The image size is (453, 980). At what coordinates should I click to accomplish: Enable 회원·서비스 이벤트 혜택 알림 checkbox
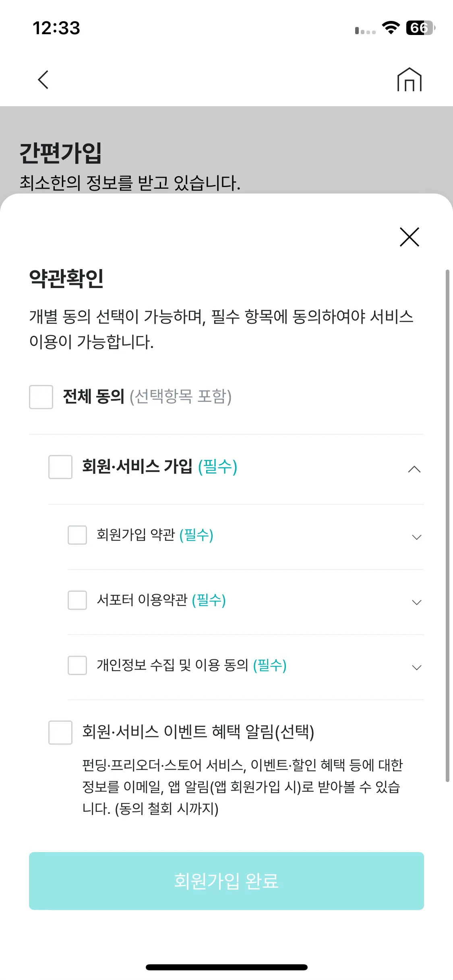[60, 733]
